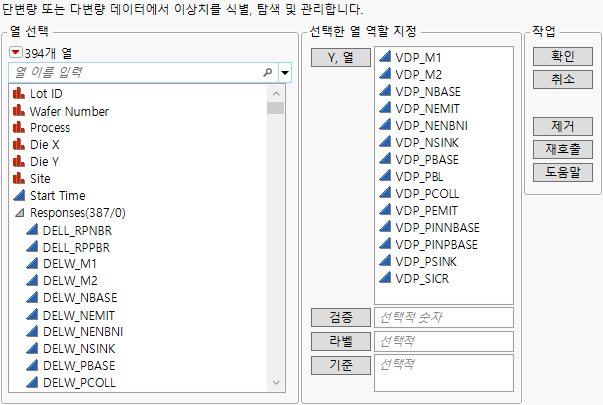Click the Y, 열 role button
The width and height of the screenshot is (603, 405).
[x=341, y=57]
